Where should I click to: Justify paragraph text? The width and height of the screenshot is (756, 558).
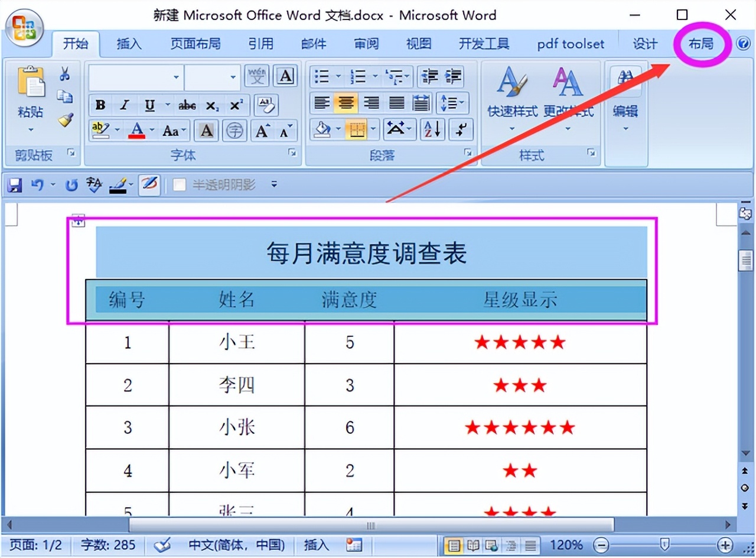pos(396,103)
